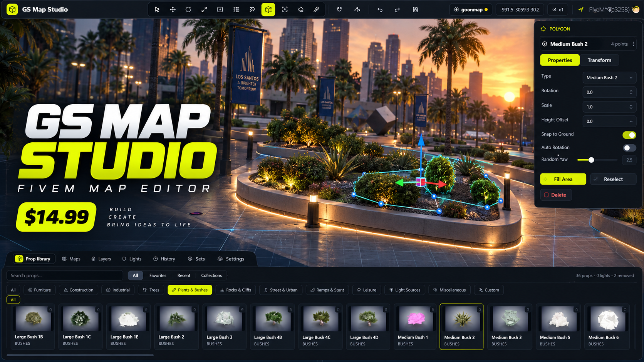The width and height of the screenshot is (644, 362).
Task: Go to the Settings tab
Action: click(231, 259)
